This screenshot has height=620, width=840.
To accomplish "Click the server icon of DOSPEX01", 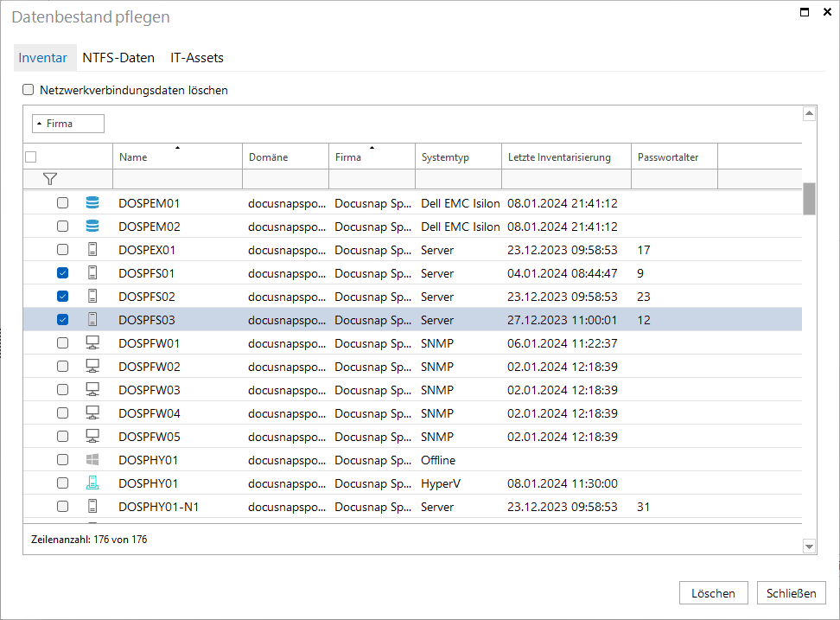I will pos(92,249).
